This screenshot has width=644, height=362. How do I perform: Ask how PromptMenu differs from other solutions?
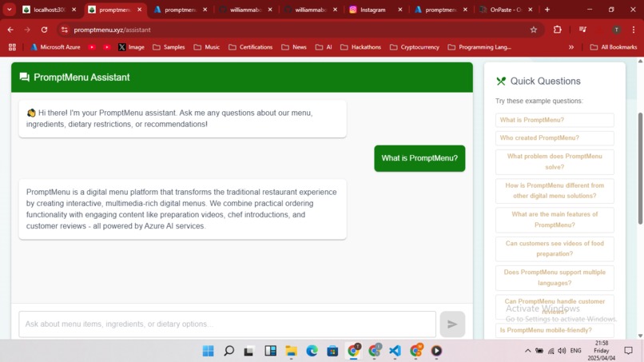[x=555, y=191]
